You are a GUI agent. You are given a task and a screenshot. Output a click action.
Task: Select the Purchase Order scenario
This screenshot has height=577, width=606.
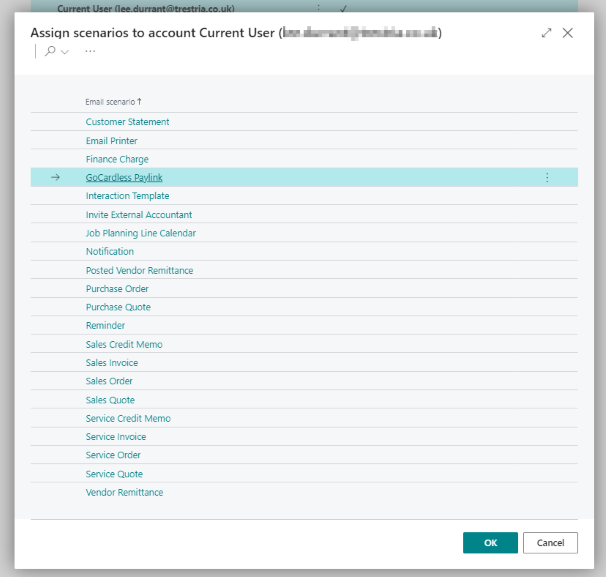(x=115, y=289)
